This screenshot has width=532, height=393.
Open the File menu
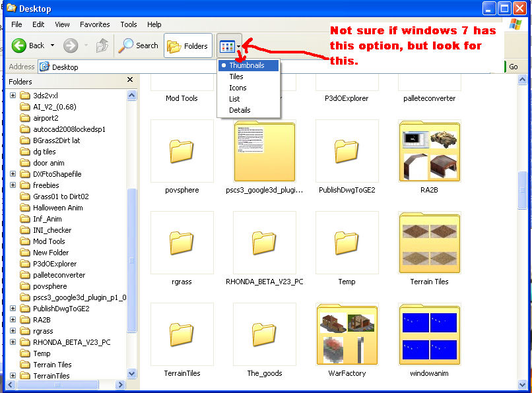(x=17, y=24)
